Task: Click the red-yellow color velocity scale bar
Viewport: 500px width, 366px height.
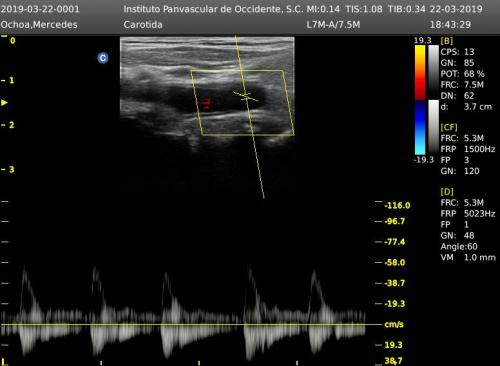Action: [x=420, y=73]
